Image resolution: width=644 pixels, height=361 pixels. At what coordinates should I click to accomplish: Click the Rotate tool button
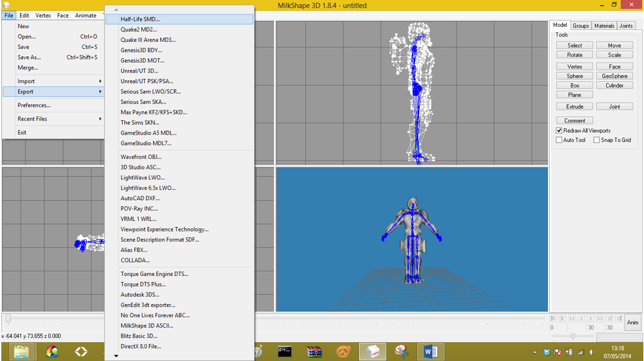[x=575, y=55]
